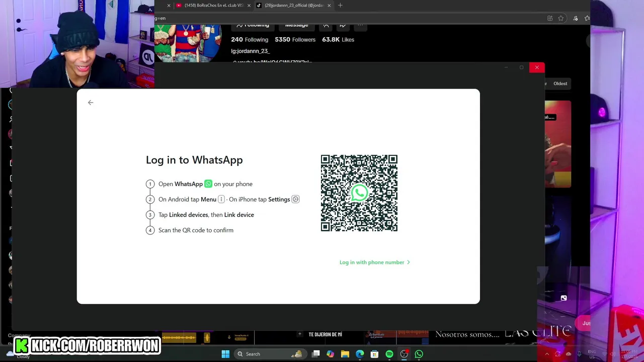Launch Copilot from the taskbar
This screenshot has width=644, height=362.
[x=330, y=354]
